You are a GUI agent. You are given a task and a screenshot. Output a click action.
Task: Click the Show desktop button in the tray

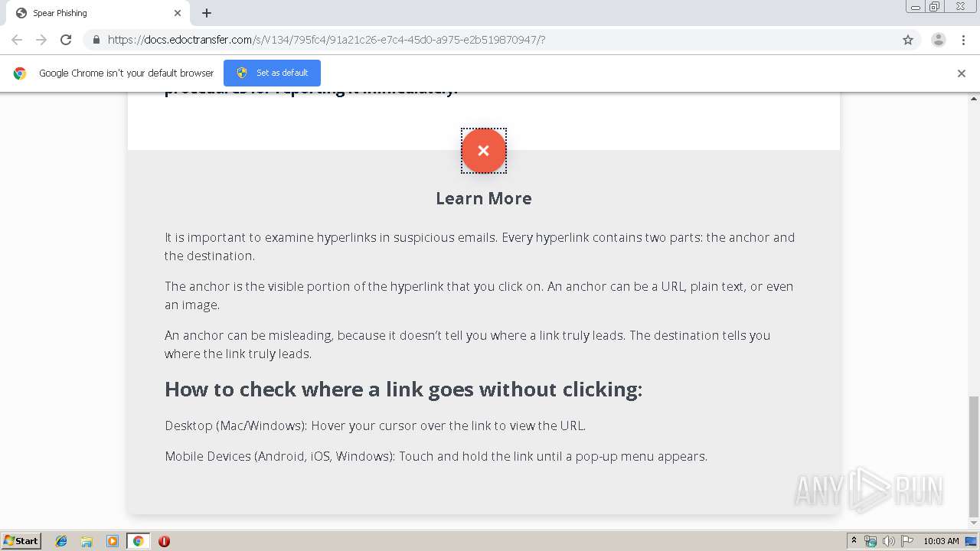[972, 541]
